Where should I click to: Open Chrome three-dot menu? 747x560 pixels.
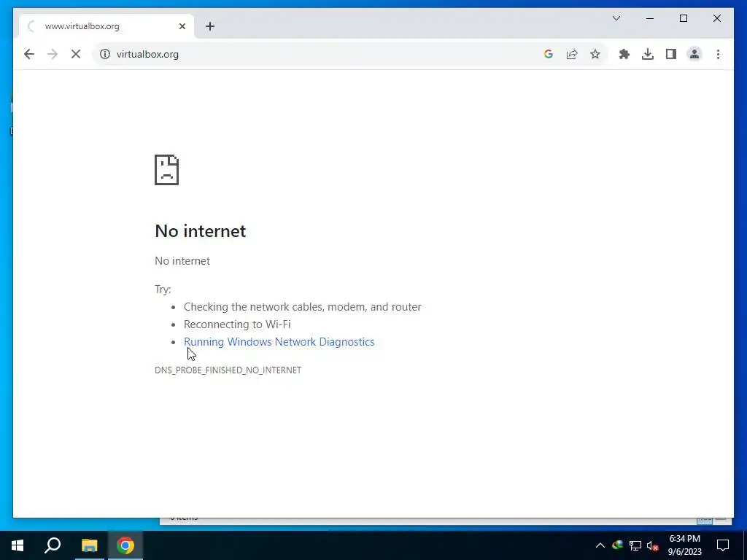pyautogui.click(x=718, y=54)
